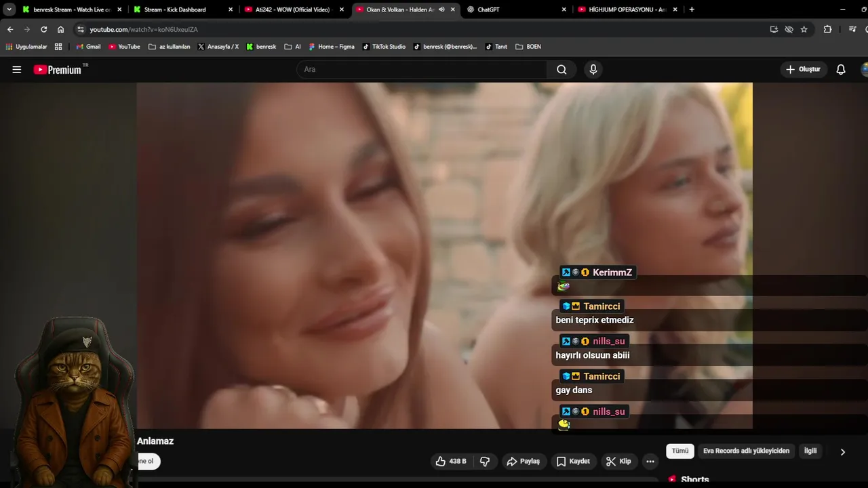The height and width of the screenshot is (488, 868).
Task: Open Anasayfa / X bookmark
Action: click(x=218, y=47)
